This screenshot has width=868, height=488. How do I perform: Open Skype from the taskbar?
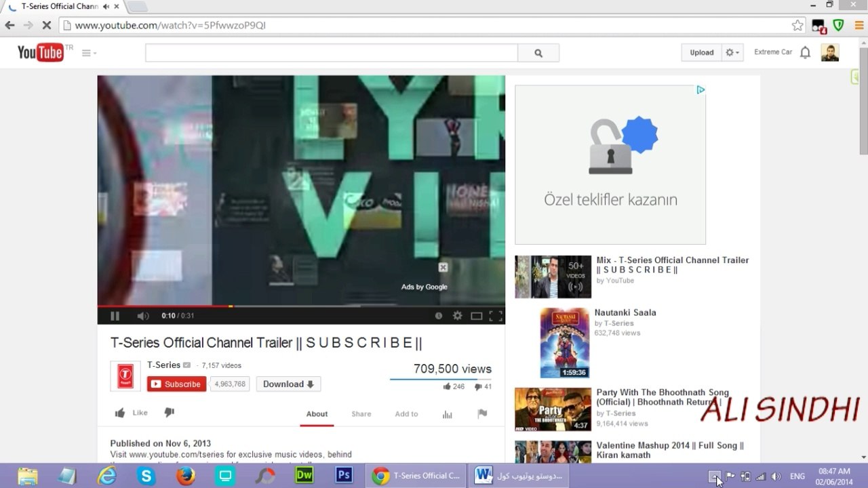point(146,476)
